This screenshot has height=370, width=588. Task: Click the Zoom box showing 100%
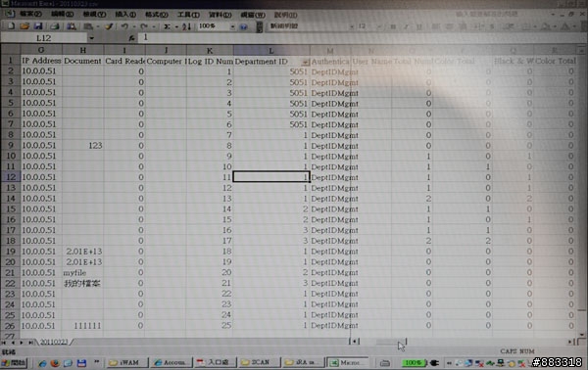(x=213, y=26)
